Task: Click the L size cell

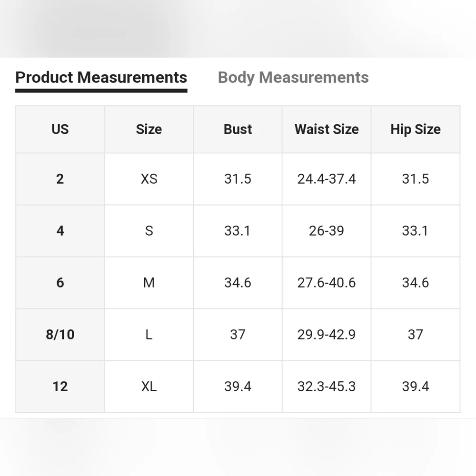Action: point(149,335)
